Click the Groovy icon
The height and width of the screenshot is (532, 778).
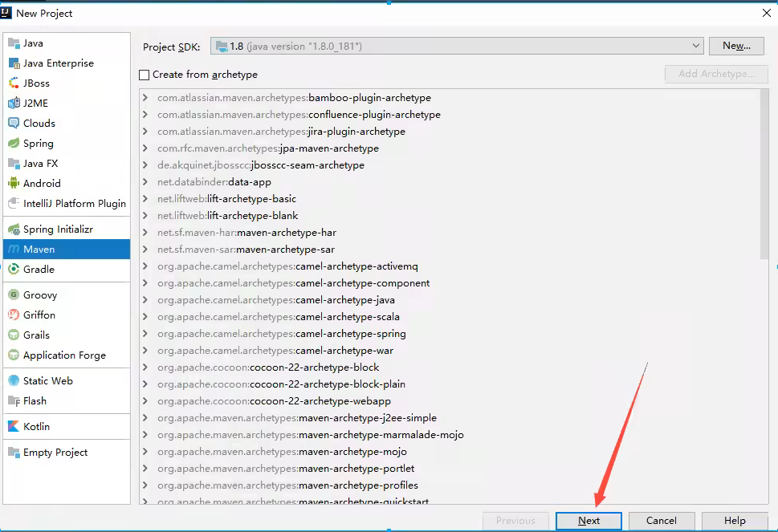click(14, 295)
